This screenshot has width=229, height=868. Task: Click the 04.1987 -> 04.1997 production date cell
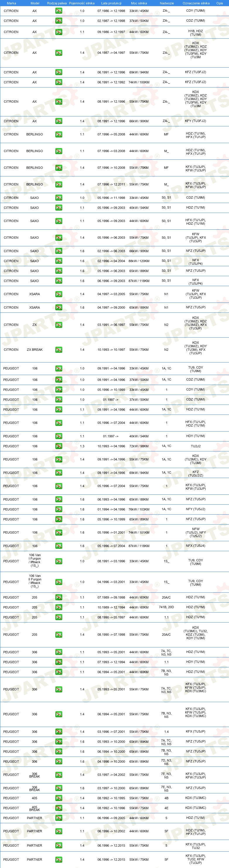(111, 53)
